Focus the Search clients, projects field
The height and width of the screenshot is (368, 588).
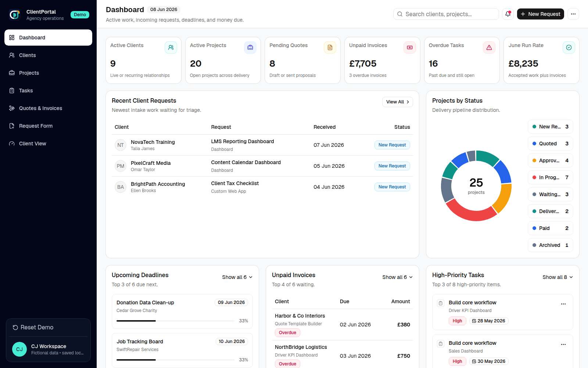tap(446, 14)
